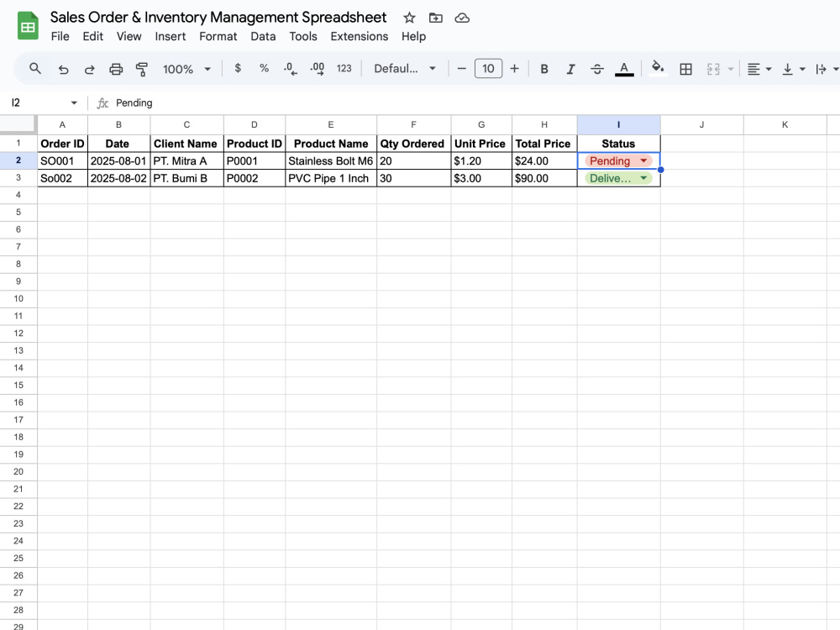This screenshot has width=840, height=630.
Task: Open the View menu
Action: point(129,36)
